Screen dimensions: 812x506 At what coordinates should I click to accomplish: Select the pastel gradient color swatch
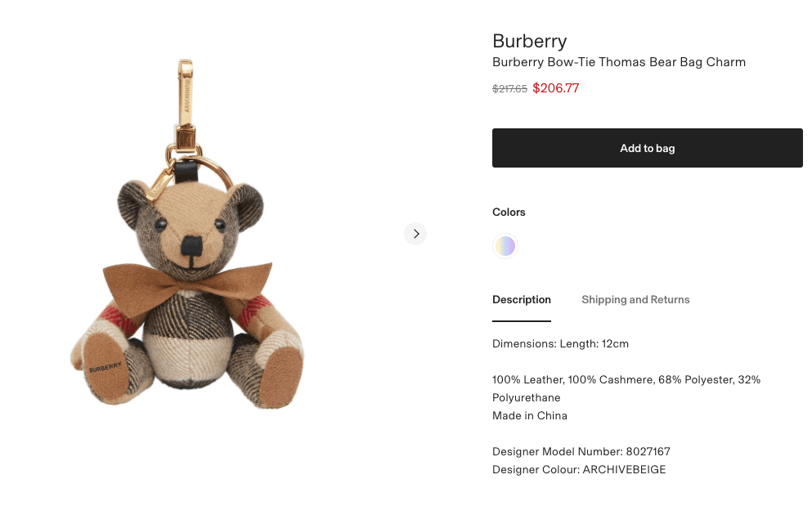(x=505, y=246)
